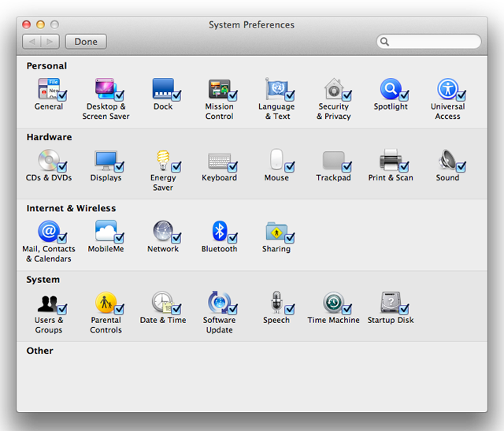Select the Parental Controls icon
The height and width of the screenshot is (431, 504).
click(x=106, y=303)
